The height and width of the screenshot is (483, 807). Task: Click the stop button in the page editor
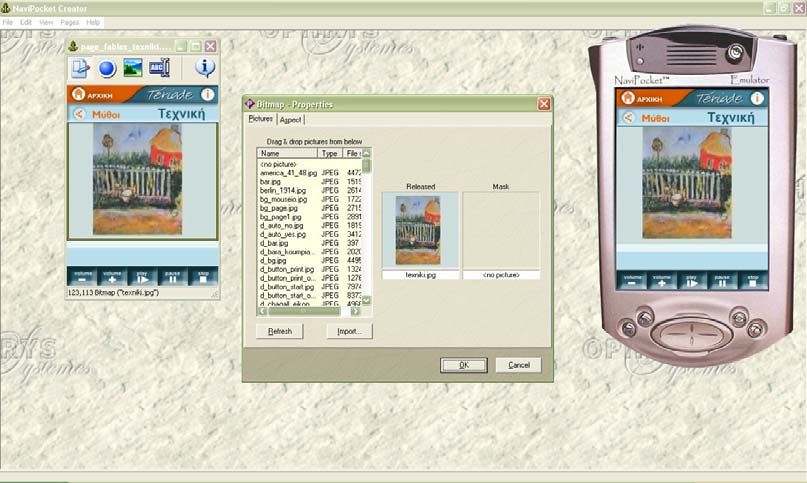203,277
